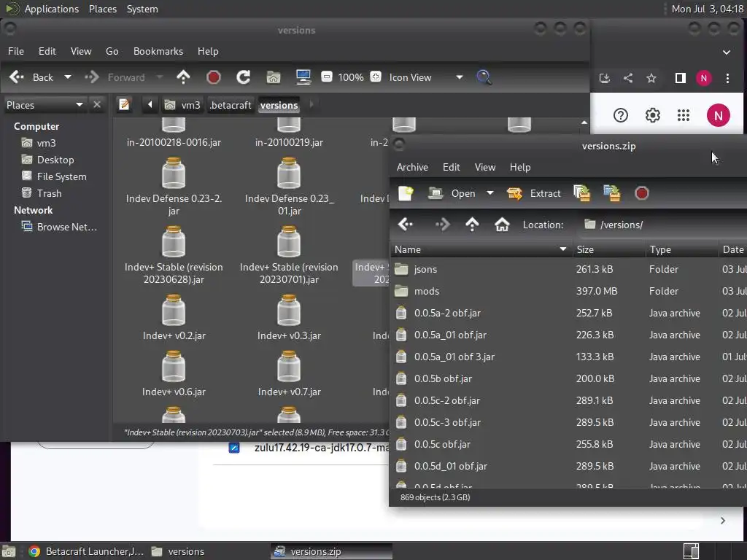
Task: Toggle the browser side panel
Action: click(681, 78)
